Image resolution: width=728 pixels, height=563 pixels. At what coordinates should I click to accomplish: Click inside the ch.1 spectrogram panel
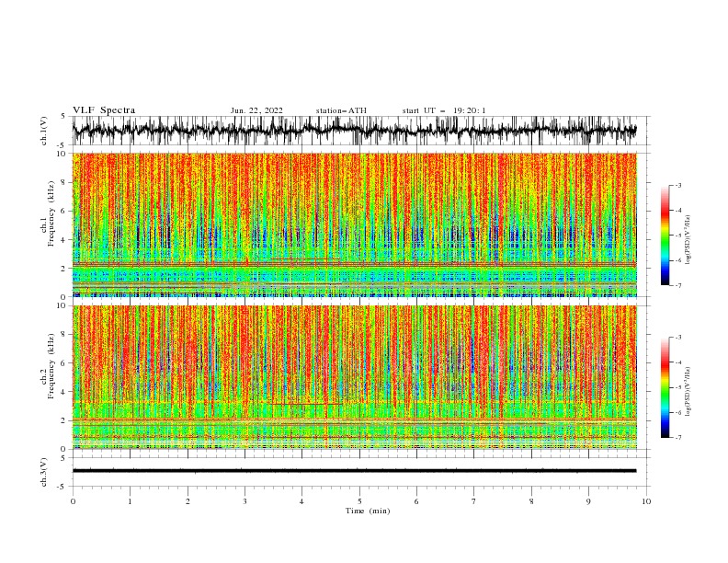[x=354, y=224]
